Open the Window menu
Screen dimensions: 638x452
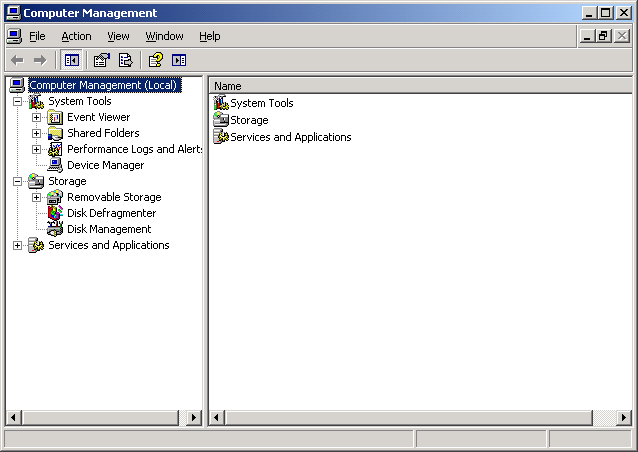pyautogui.click(x=164, y=36)
